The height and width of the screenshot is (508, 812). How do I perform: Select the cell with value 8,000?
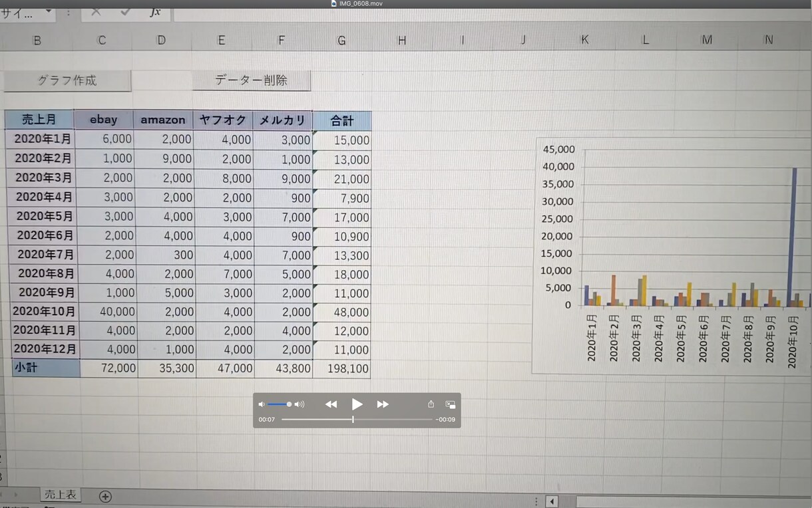pos(224,178)
